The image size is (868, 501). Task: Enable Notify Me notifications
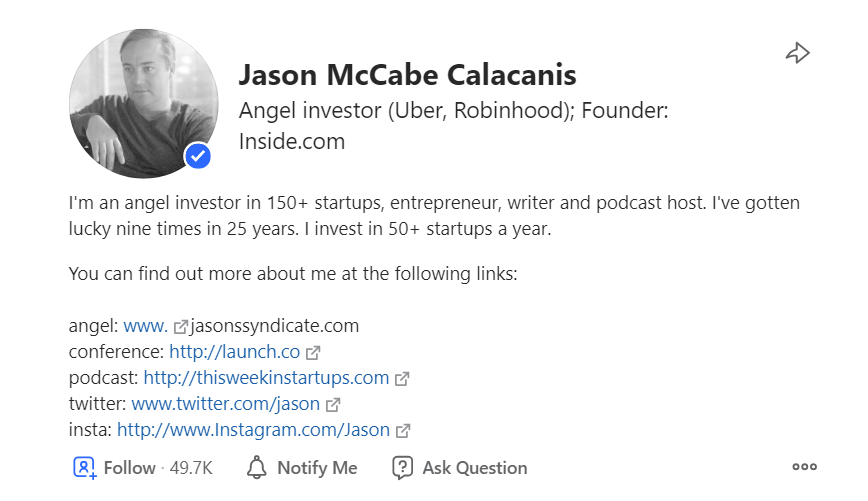pyautogui.click(x=316, y=467)
